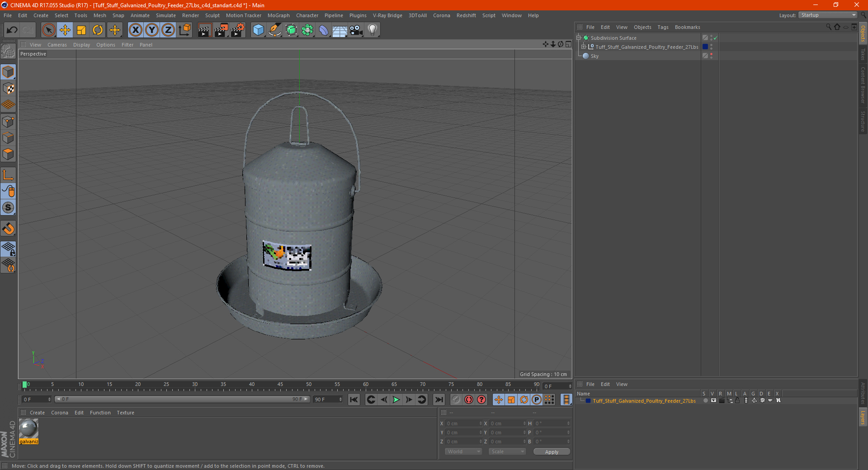
Task: Play animation forward
Action: pos(396,399)
